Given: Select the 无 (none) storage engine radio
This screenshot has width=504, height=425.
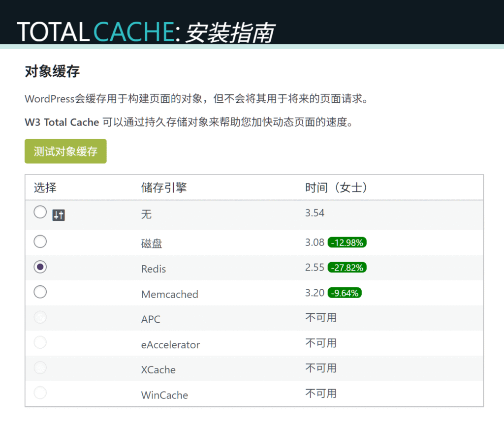Looking at the screenshot, I should tap(40, 212).
